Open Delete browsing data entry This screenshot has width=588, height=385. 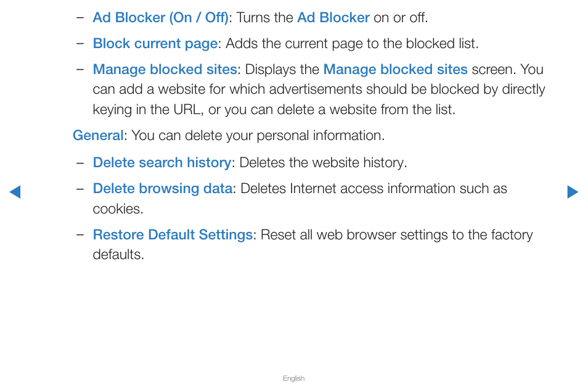tap(163, 188)
